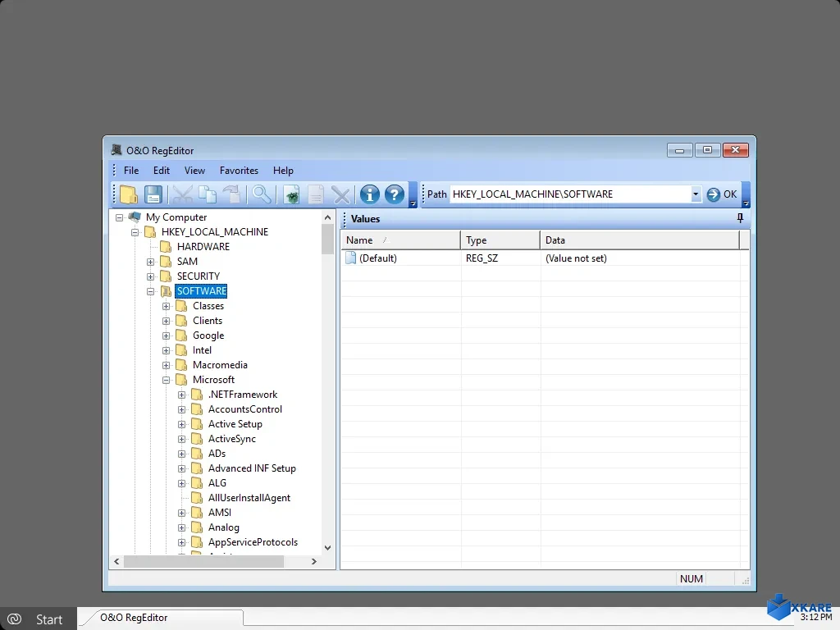Sort values by the Name column header

(400, 240)
